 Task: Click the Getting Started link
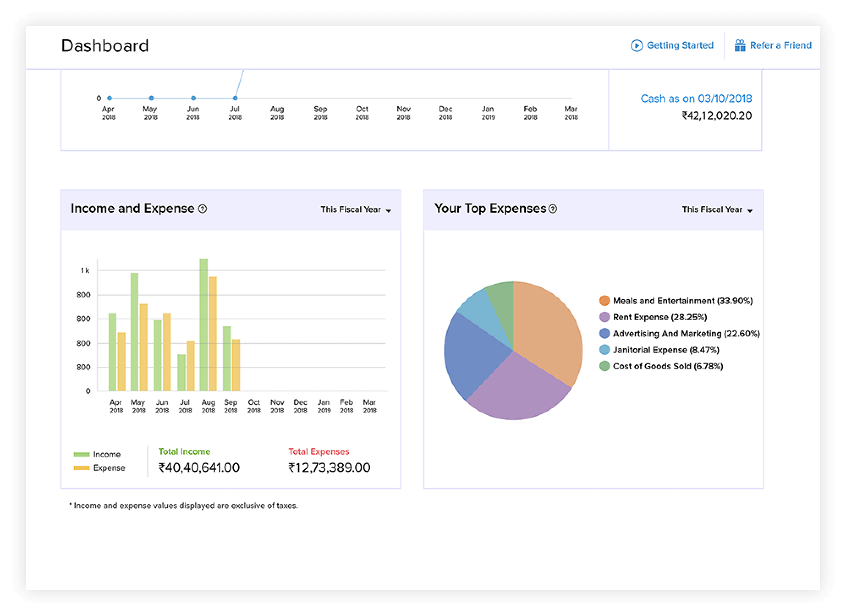[680, 45]
